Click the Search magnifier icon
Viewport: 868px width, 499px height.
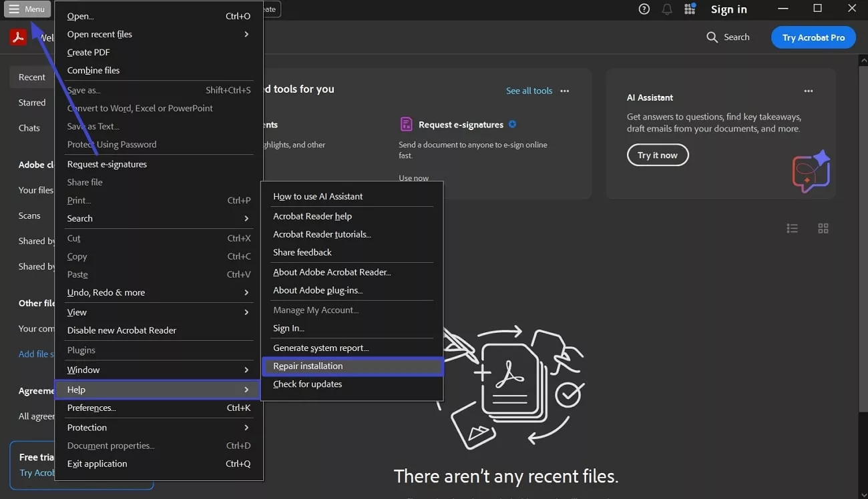coord(712,37)
